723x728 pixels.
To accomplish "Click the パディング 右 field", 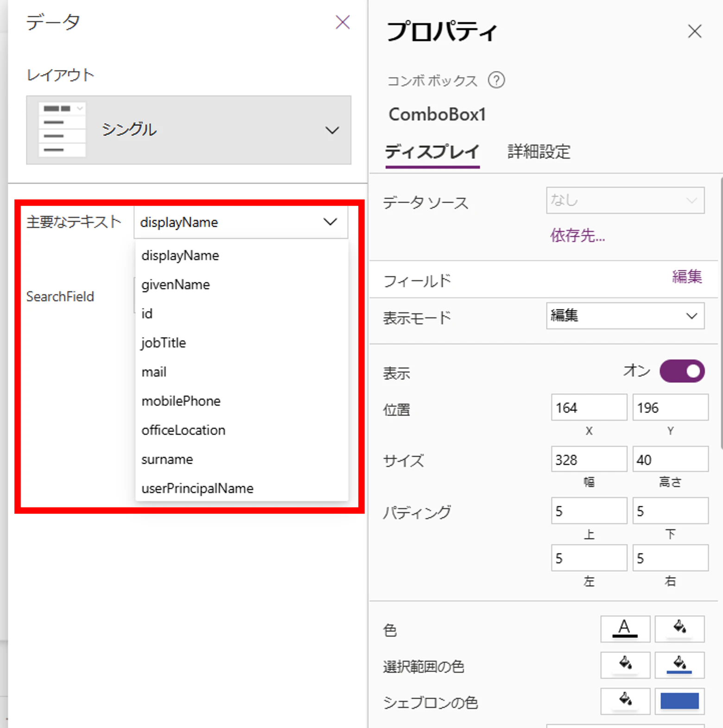I will [670, 558].
